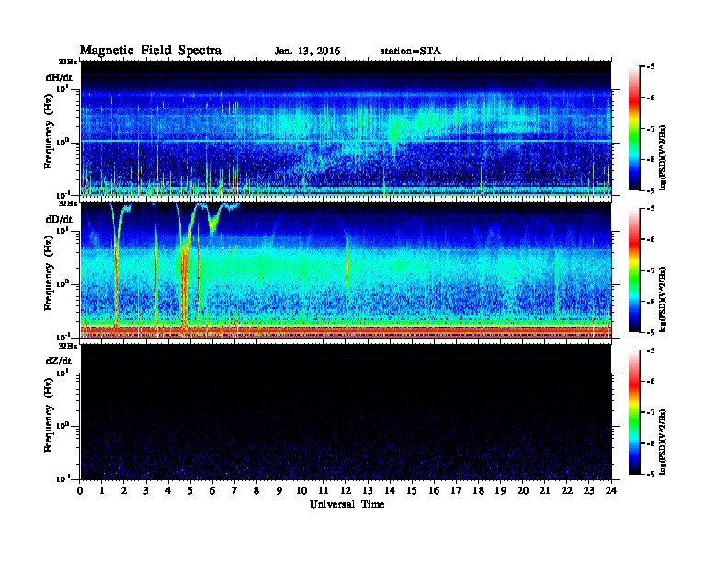Click the dD/dt panel label

point(59,219)
